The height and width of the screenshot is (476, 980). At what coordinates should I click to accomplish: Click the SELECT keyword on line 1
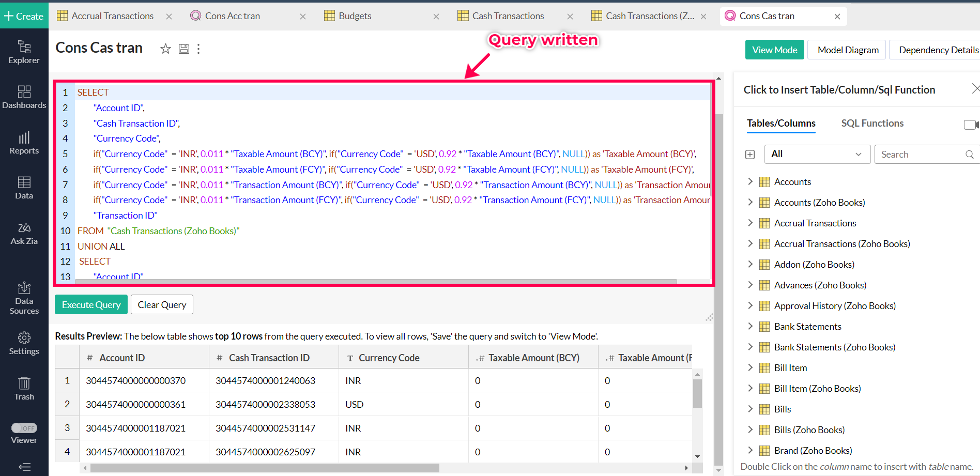point(93,93)
